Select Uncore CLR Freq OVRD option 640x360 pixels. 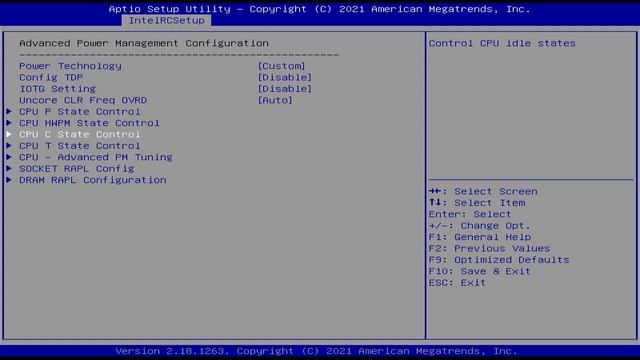[83, 100]
